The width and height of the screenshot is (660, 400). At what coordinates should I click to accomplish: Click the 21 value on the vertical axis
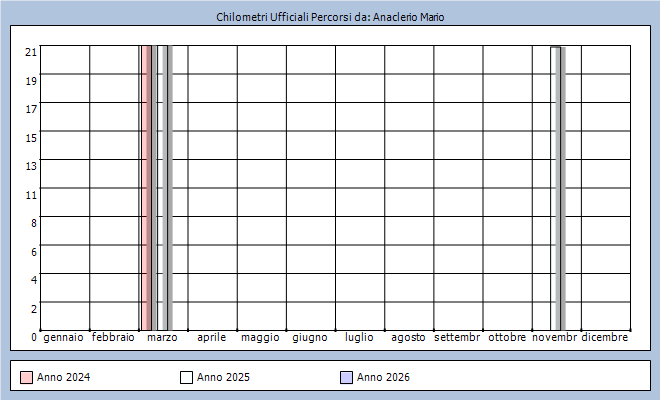pyautogui.click(x=31, y=52)
